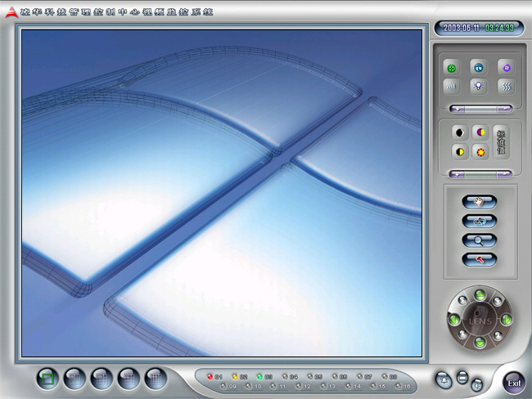Click the heat waves icon
532x399 pixels.
[x=505, y=85]
